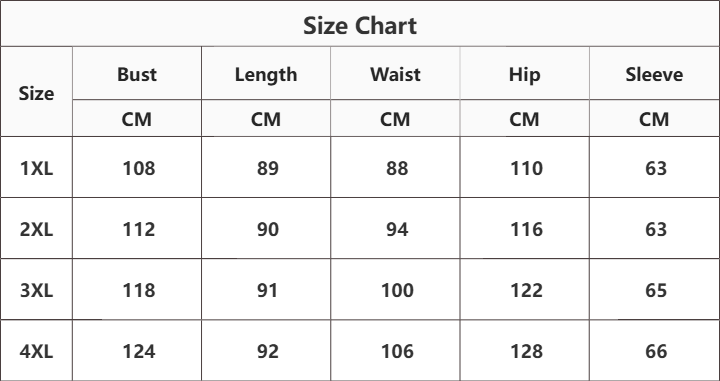Select the 2XL row label
The width and height of the screenshot is (720, 381).
(x=36, y=229)
